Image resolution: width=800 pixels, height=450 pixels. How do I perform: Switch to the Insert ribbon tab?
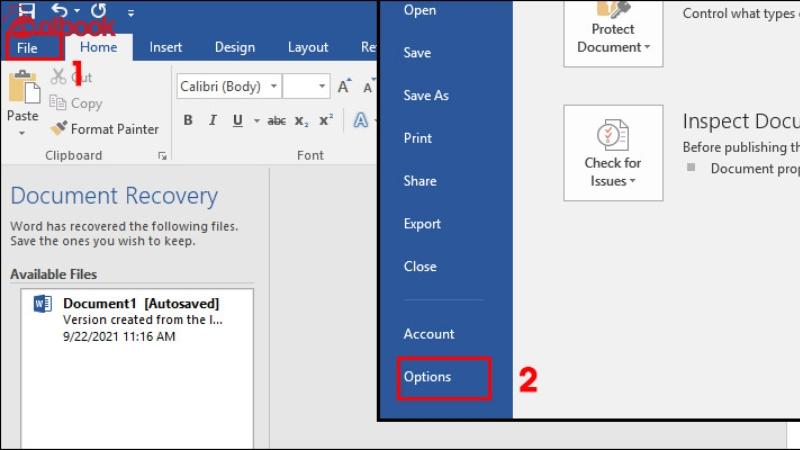(x=166, y=47)
